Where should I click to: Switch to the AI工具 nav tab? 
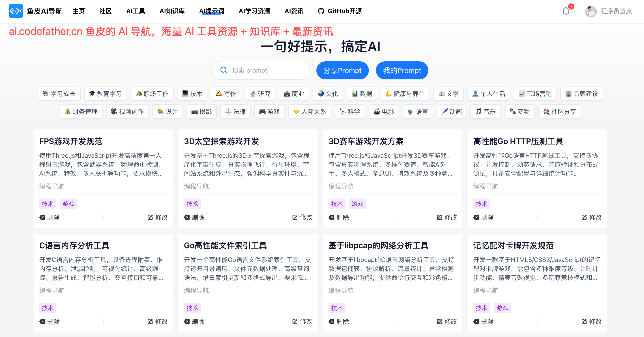(x=135, y=11)
